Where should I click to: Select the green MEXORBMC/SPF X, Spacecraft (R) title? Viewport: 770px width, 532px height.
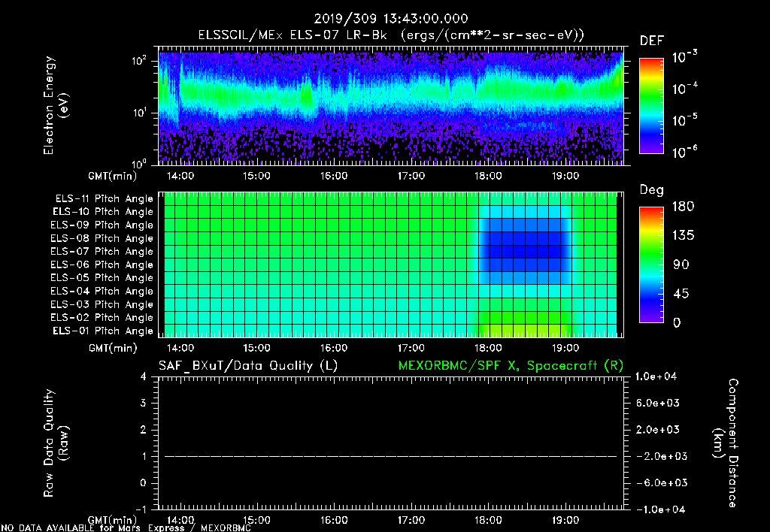click(x=511, y=366)
